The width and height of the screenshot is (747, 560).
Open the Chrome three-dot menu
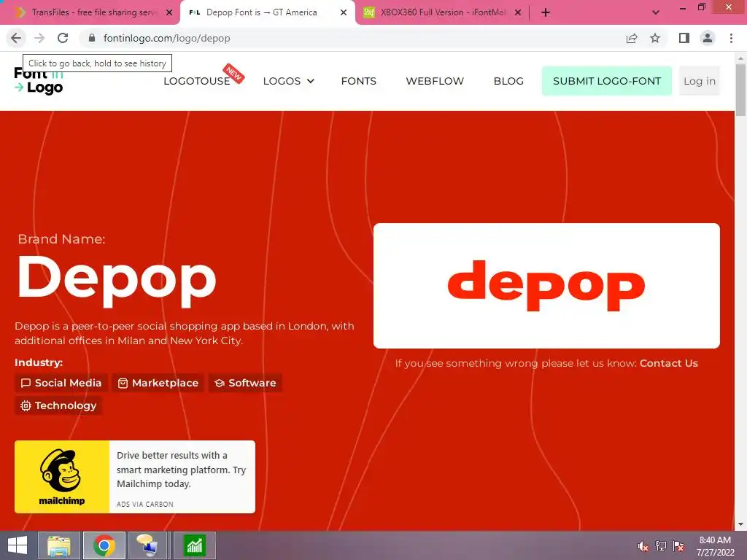tap(731, 38)
